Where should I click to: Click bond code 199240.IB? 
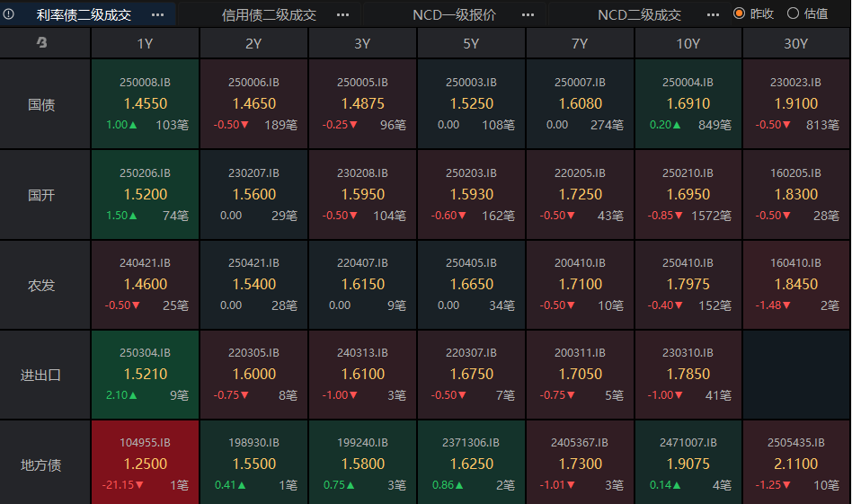[362, 443]
